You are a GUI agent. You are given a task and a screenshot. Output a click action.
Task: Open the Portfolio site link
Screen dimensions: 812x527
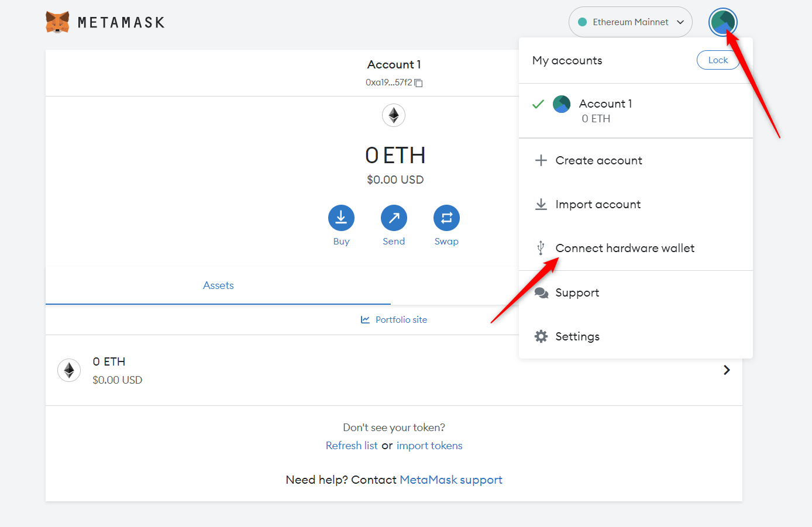pos(401,320)
